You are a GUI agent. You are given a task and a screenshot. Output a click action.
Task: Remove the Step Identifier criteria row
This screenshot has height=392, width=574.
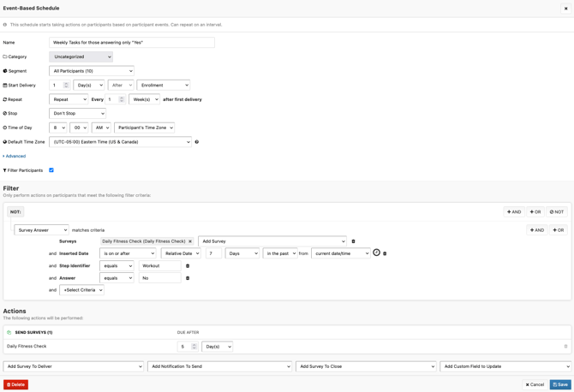coord(188,266)
